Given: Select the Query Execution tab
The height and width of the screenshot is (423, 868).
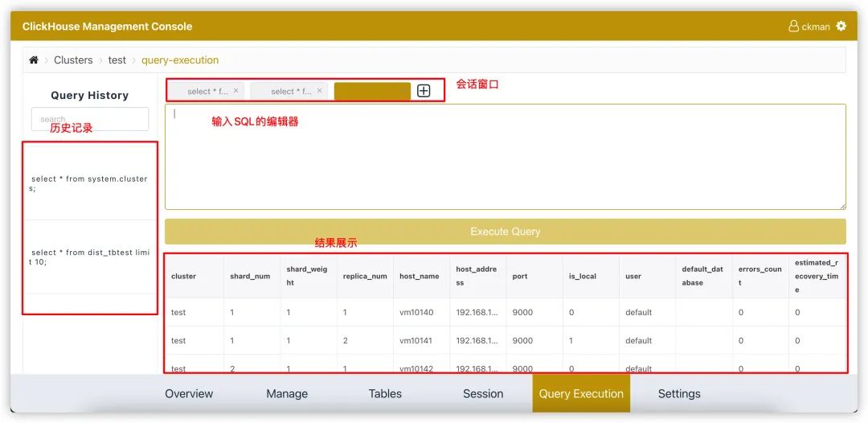Looking at the screenshot, I should click(581, 394).
